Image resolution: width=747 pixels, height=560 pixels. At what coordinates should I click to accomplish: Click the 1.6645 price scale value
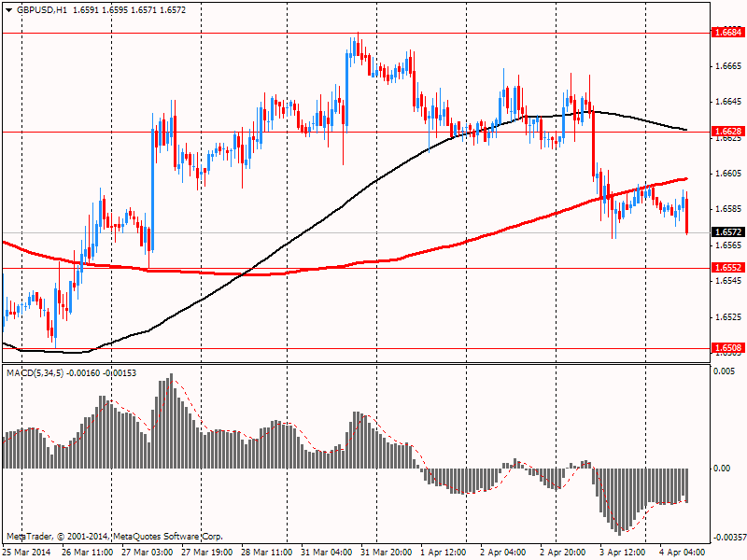[x=728, y=102]
